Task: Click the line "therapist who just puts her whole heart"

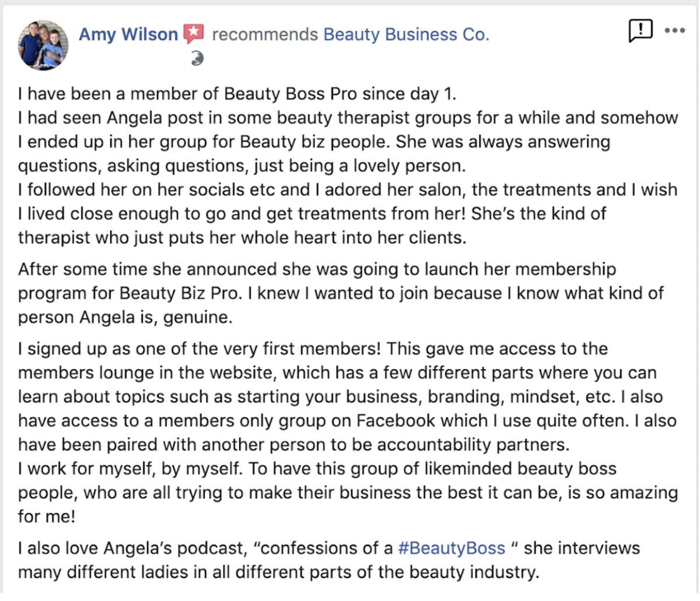Action: [x=242, y=237]
